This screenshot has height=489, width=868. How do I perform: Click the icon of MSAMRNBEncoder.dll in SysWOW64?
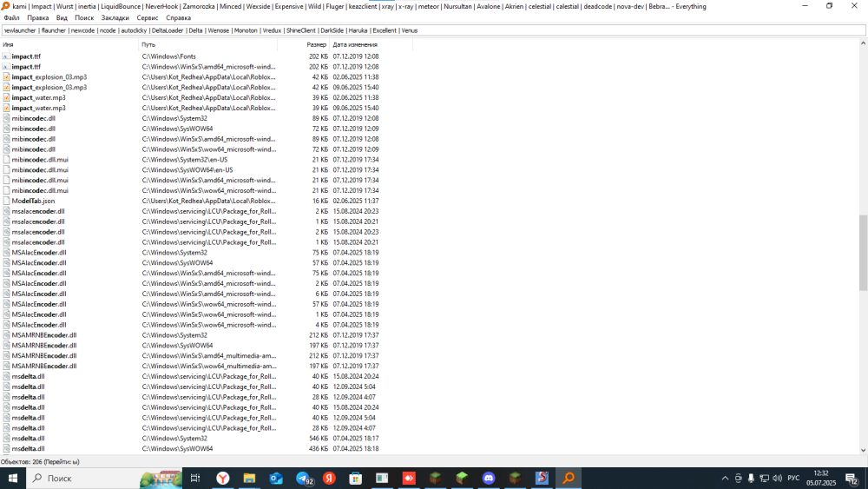(6, 346)
